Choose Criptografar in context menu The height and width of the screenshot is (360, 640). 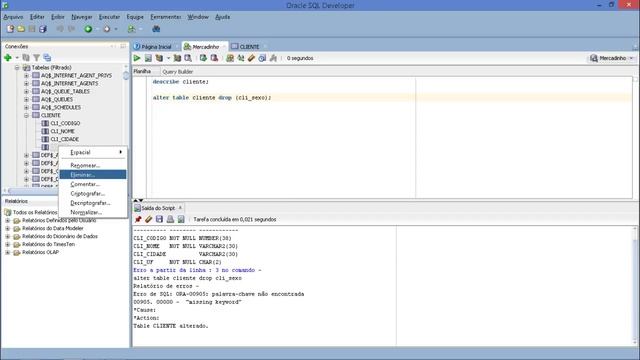pyautogui.click(x=93, y=193)
